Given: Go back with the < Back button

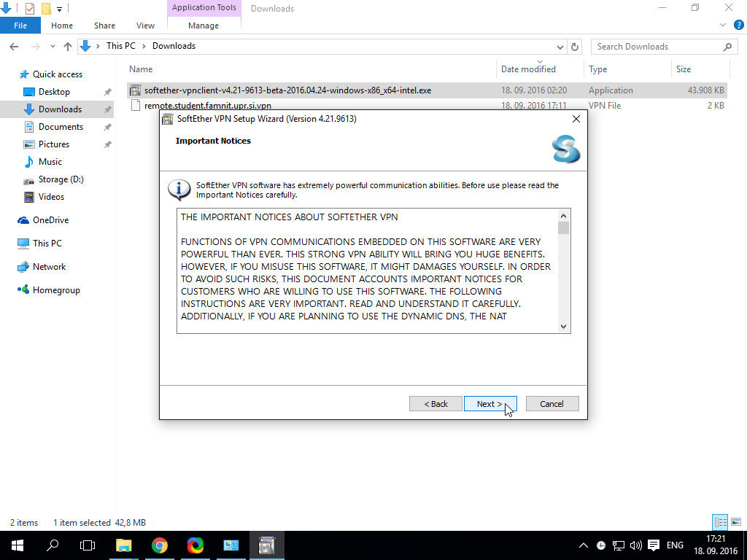Looking at the screenshot, I should 436,404.
